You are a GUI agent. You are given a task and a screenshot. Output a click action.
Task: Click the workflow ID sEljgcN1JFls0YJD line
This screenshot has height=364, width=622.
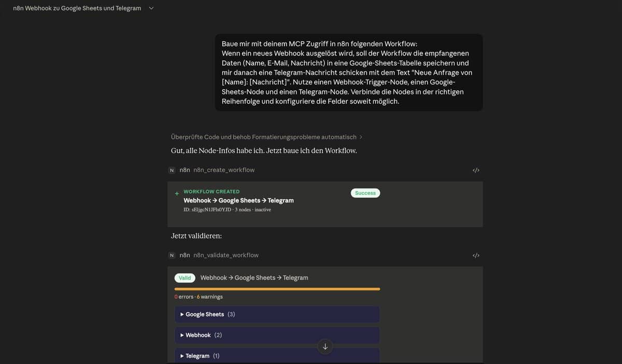(x=227, y=210)
